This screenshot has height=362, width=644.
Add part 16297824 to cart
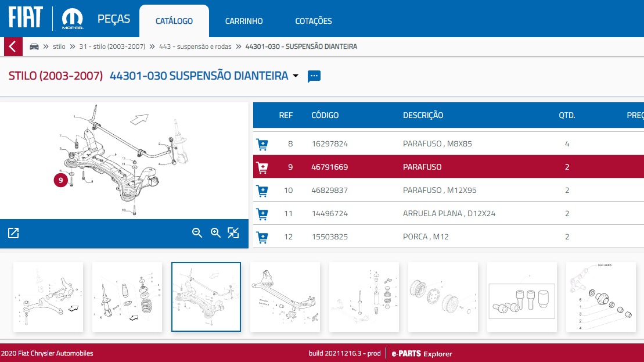pos(262,144)
